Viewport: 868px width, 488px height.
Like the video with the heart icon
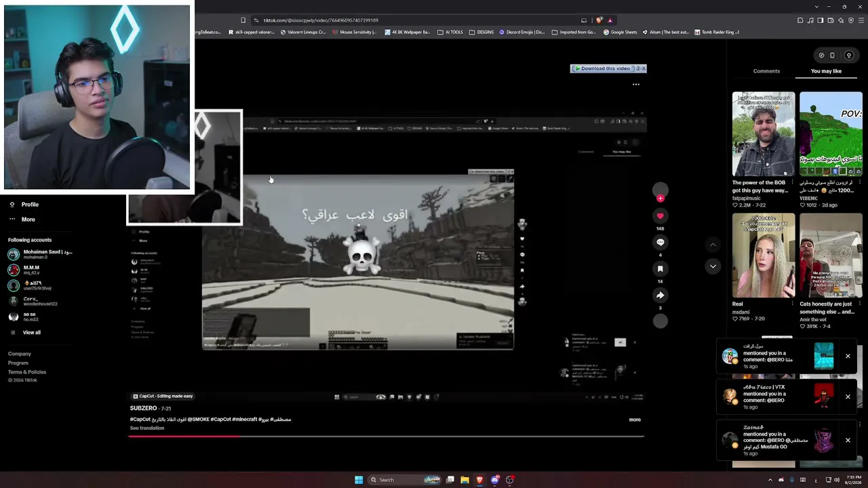click(660, 216)
